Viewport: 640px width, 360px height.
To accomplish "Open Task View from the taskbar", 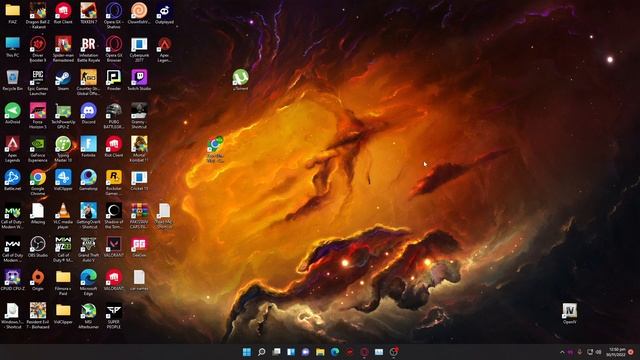I will (x=276, y=352).
